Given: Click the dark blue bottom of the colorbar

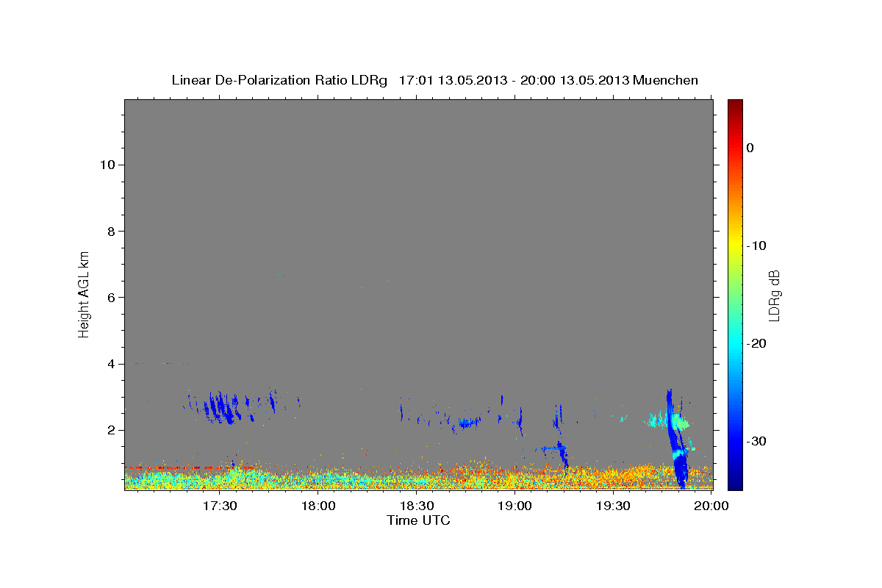Looking at the screenshot, I should (735, 483).
